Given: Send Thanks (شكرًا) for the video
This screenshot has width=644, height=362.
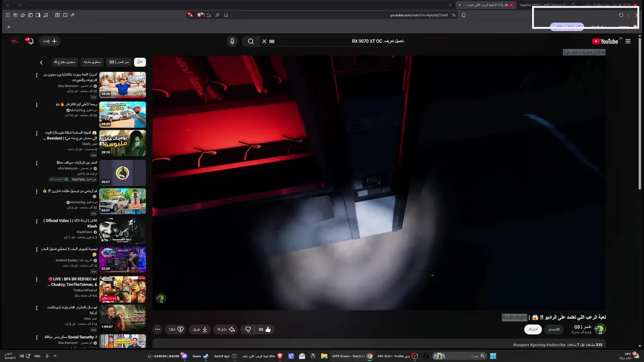Looking at the screenshot, I should coord(176,329).
